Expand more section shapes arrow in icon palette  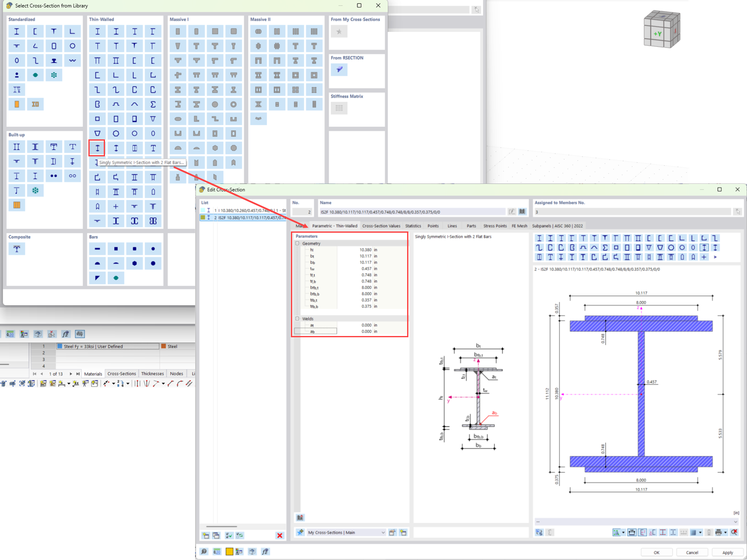point(715,257)
